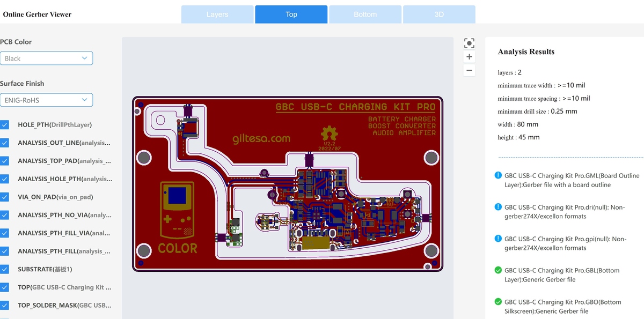Disable ANALYSIS_PTH_NO_VIA layer
The width and height of the screenshot is (644, 319).
[x=5, y=215]
